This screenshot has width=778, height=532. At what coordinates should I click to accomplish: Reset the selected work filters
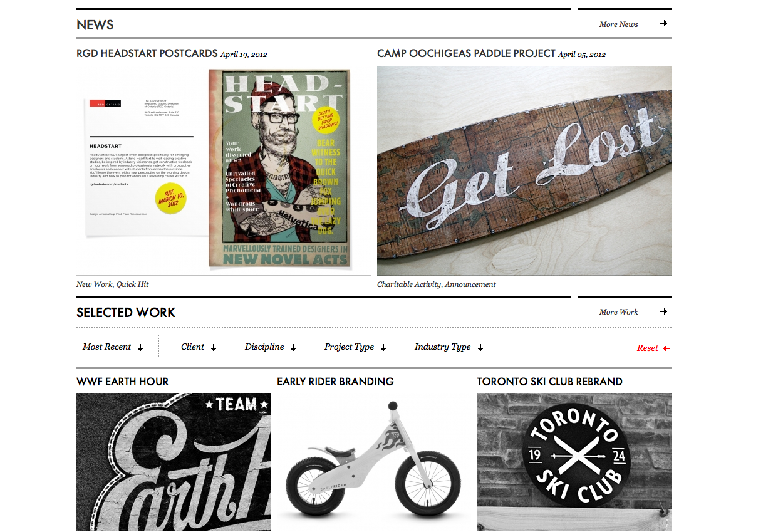(x=647, y=348)
